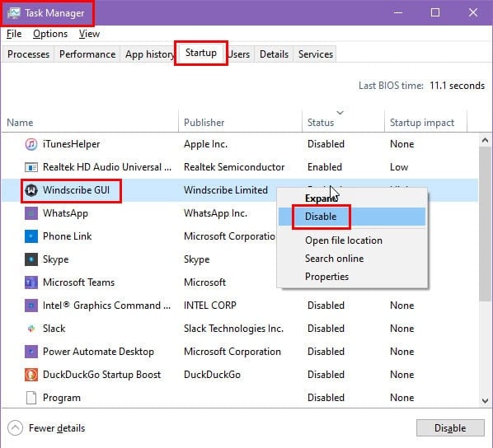Viewport: 493px width, 448px height.
Task: Click the Apple Inc. publisher cell
Action: point(205,144)
